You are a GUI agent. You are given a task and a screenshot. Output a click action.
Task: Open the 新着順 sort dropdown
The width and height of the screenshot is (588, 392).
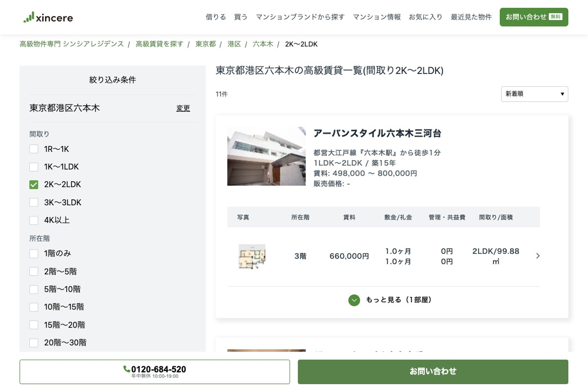tap(534, 94)
